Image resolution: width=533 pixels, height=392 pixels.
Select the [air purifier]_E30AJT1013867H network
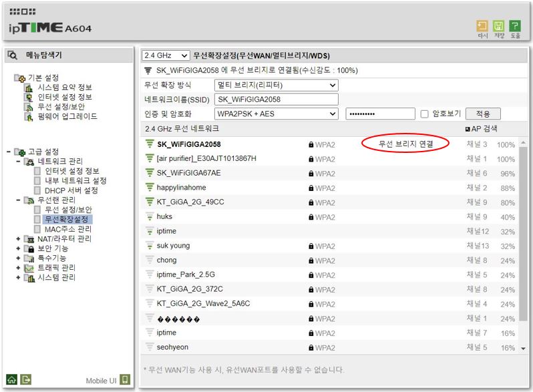(x=206, y=158)
